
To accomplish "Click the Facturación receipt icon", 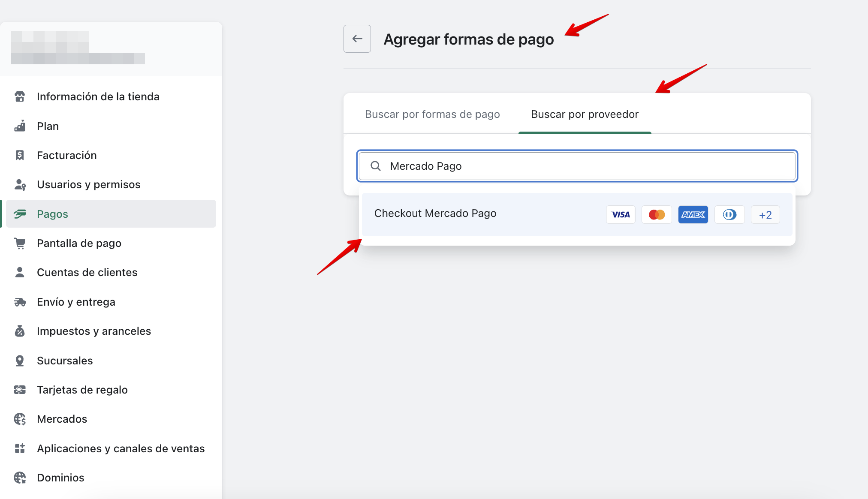I will 20,155.
